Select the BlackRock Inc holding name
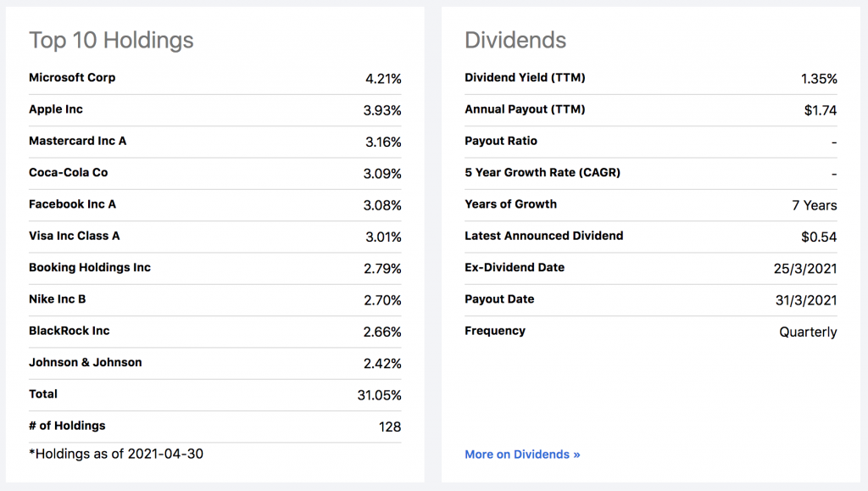Viewport: 868px width, 491px height. (70, 331)
